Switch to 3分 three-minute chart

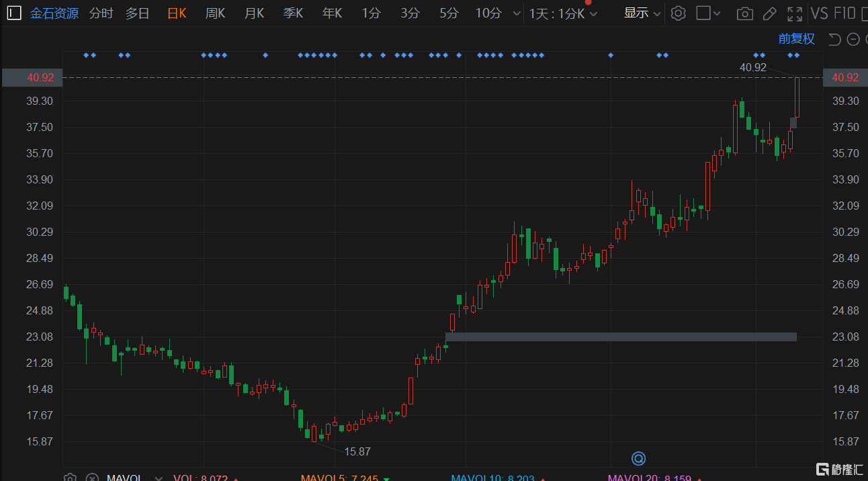(410, 13)
